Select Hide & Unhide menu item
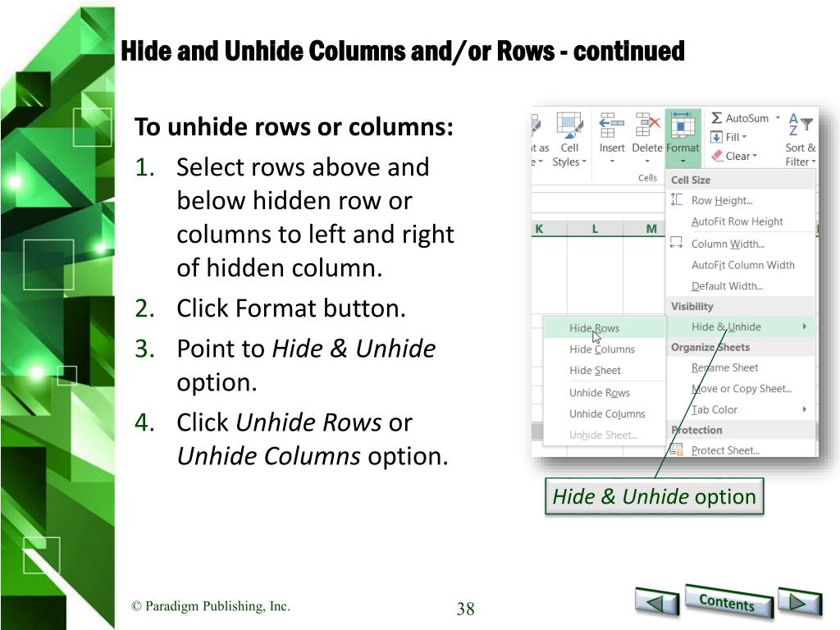840x630 pixels. point(741,326)
